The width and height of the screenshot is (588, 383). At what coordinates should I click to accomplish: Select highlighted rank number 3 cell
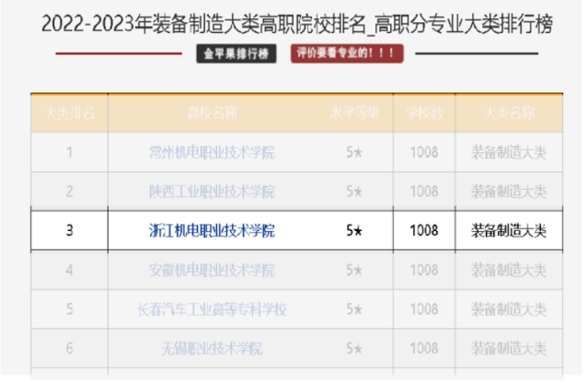(69, 231)
